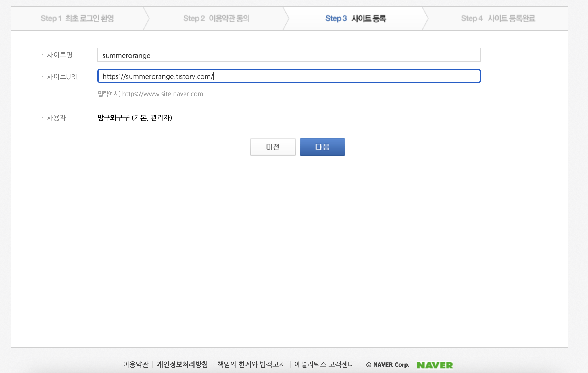The image size is (588, 373).
Task: Select Step 3 사이트 등록 tab
Action: click(x=355, y=18)
